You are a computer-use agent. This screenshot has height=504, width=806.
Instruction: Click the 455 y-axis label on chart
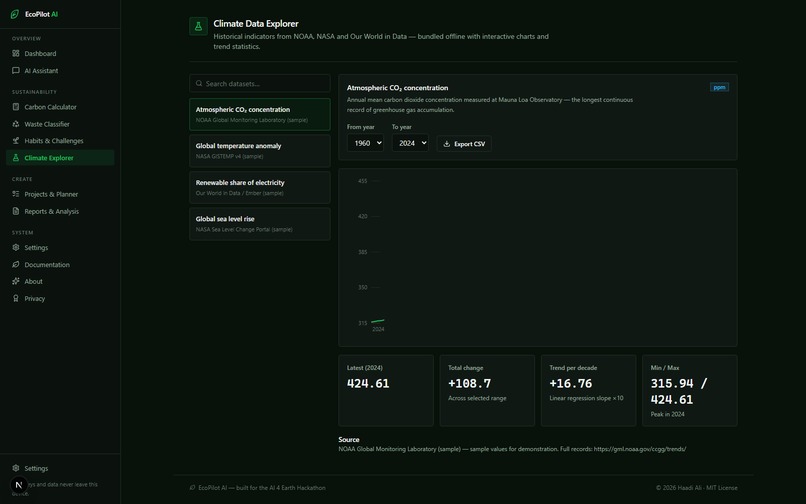point(362,181)
